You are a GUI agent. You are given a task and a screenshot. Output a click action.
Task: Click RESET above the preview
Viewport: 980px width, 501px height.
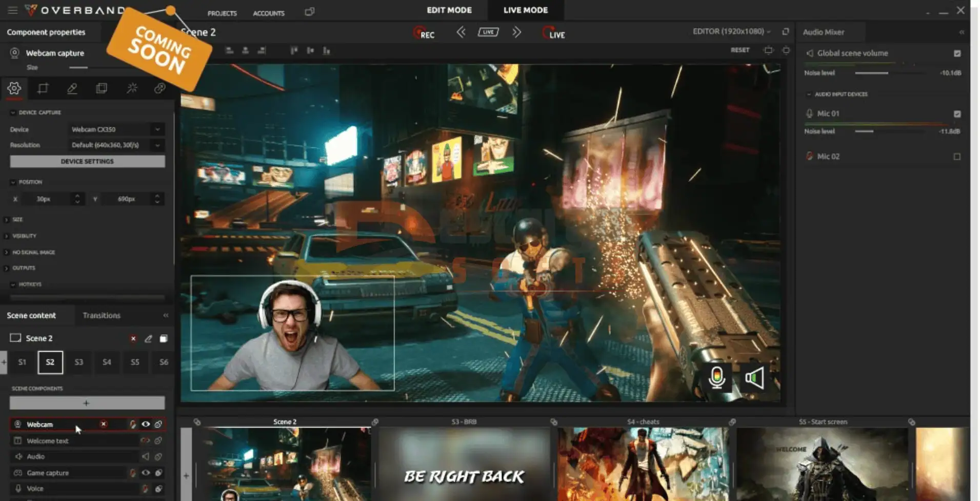click(740, 50)
